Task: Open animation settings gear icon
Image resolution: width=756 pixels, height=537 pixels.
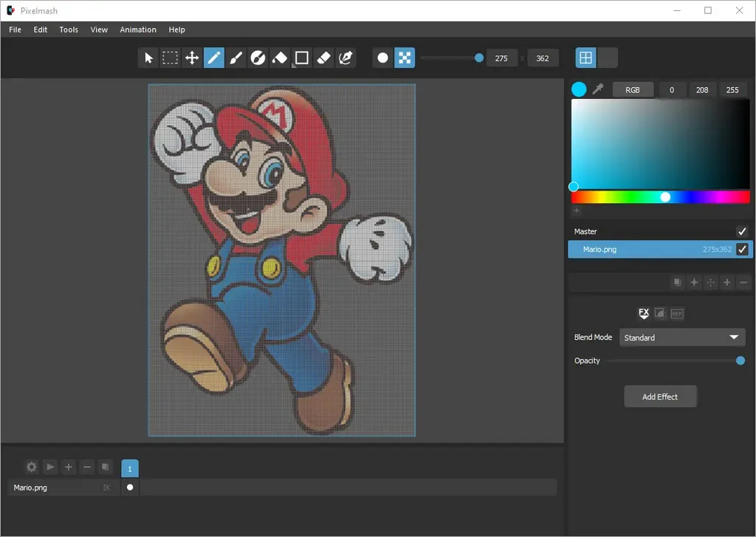Action: [x=31, y=467]
